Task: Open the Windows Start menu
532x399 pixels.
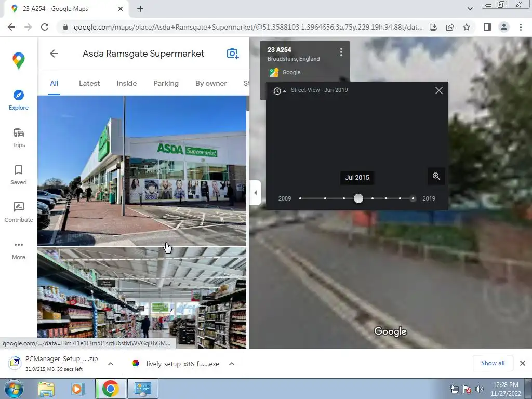Action: click(x=14, y=389)
